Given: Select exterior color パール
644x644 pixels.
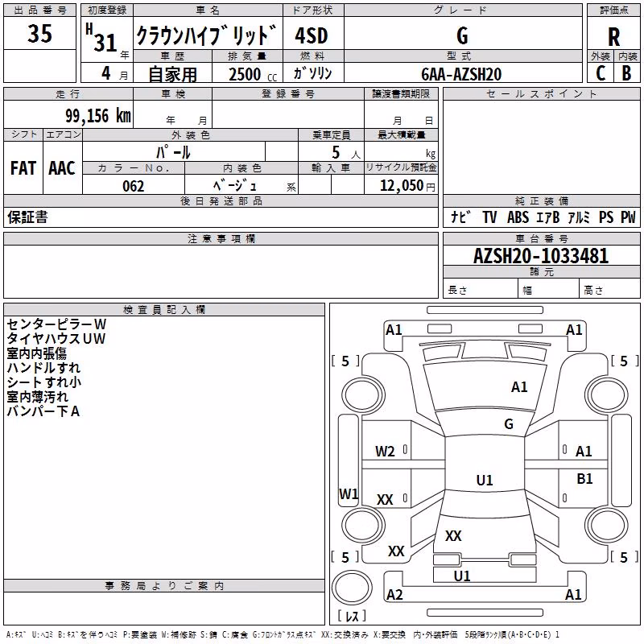Looking at the screenshot, I should 173,152.
